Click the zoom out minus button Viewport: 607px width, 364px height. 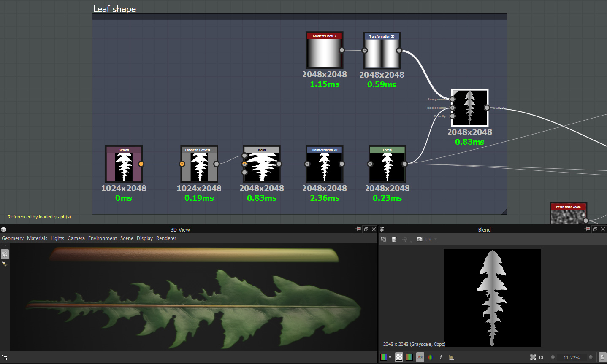pos(553,357)
